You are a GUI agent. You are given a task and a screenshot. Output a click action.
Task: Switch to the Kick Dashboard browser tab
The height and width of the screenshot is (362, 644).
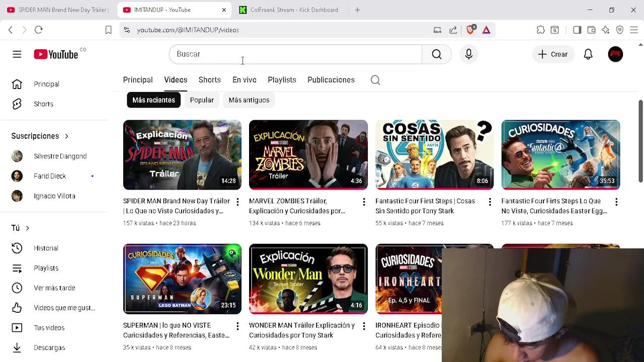coord(289,10)
